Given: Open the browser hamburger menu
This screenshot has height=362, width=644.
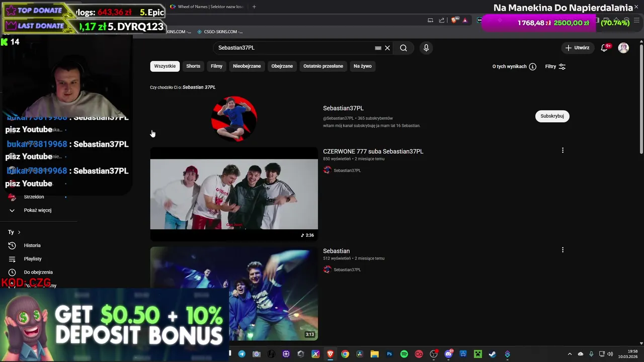Looking at the screenshot, I should click(637, 20).
